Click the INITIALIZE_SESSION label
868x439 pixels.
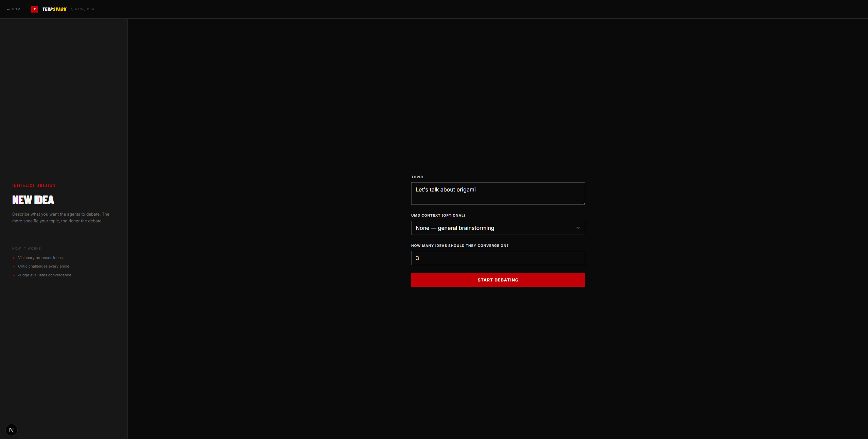[34, 186]
